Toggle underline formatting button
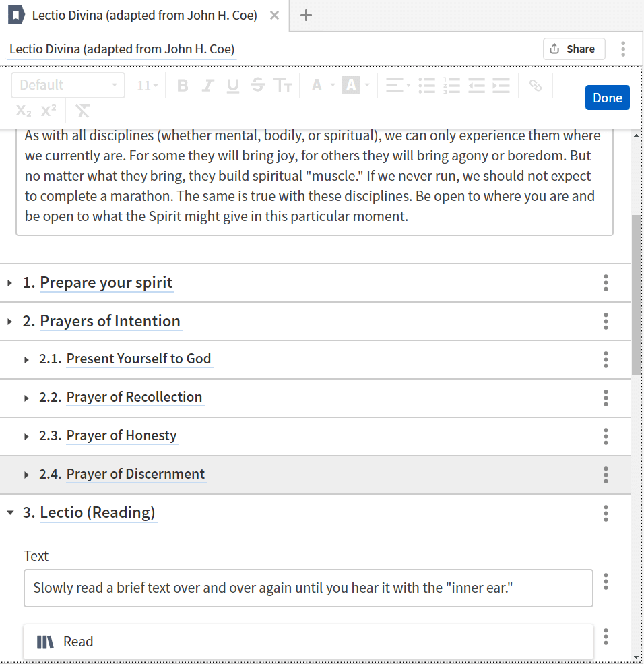644x664 pixels. (232, 86)
